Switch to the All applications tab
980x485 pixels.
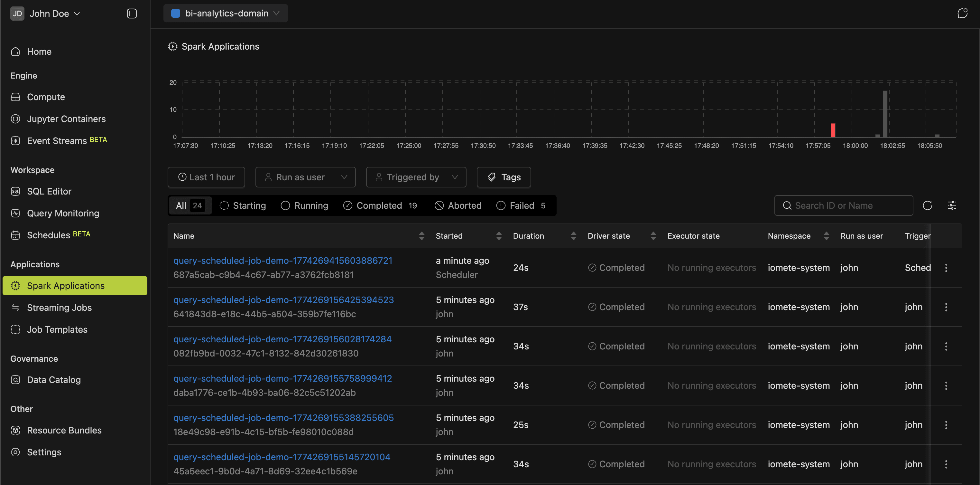pyautogui.click(x=190, y=205)
